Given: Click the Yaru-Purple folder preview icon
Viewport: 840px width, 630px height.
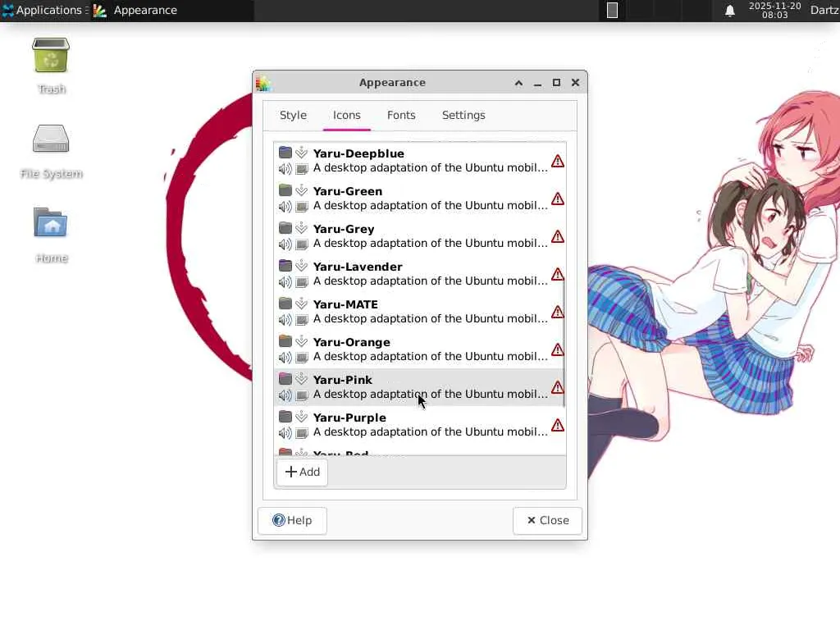Looking at the screenshot, I should click(285, 417).
